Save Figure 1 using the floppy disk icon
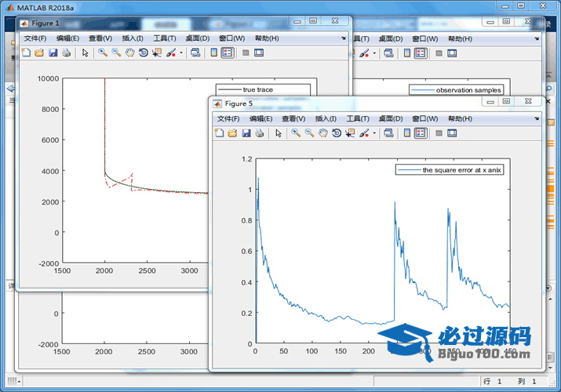Screen dimensions: 561x392 point(53,53)
